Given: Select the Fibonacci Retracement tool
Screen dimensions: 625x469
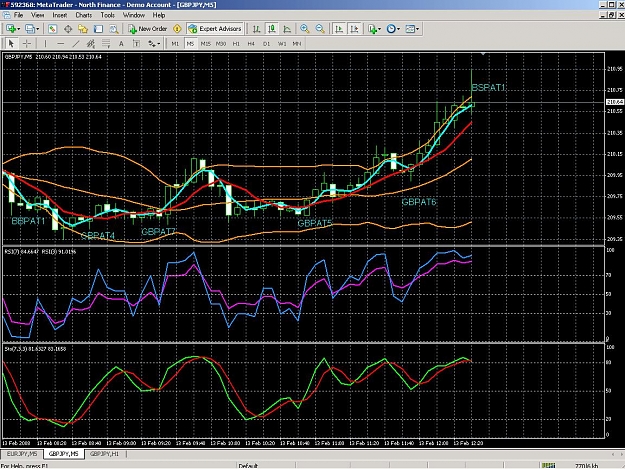Looking at the screenshot, I should pos(106,43).
